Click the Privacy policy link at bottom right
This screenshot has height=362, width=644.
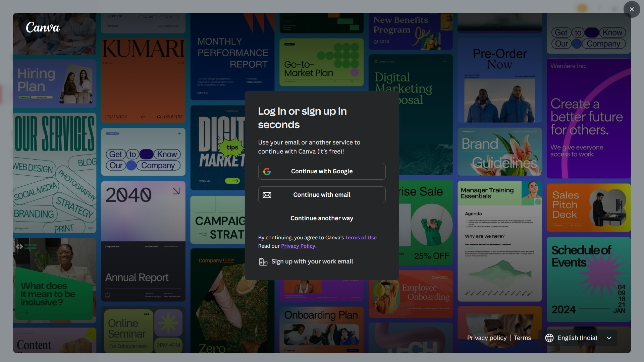[x=487, y=338]
